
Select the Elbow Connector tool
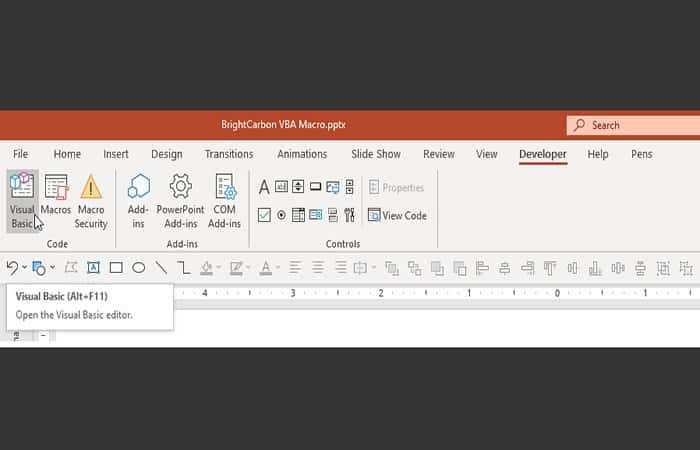183,268
